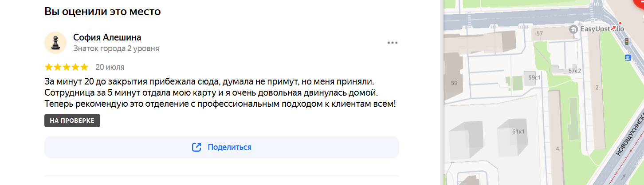The height and width of the screenshot is (185, 644).
Task: Click the first yellow rating star
Action: click(x=49, y=67)
